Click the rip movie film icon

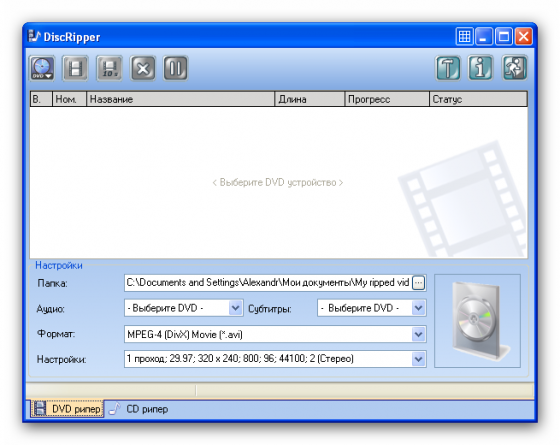point(75,68)
